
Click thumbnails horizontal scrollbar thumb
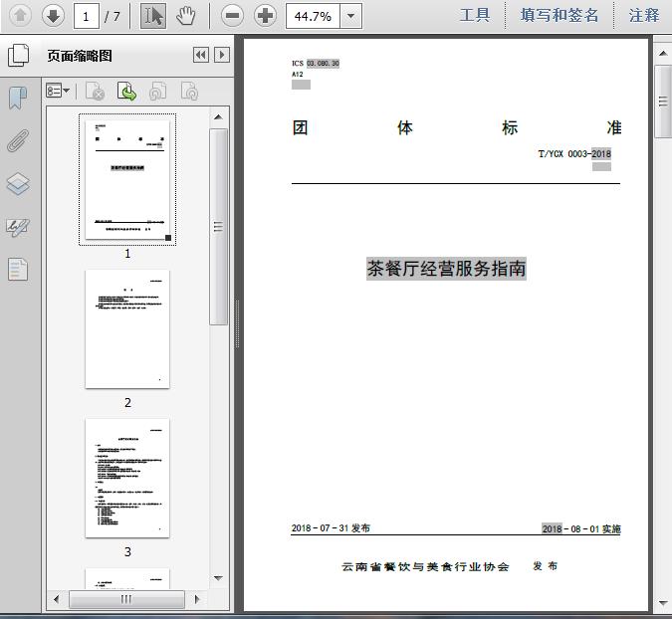(126, 599)
